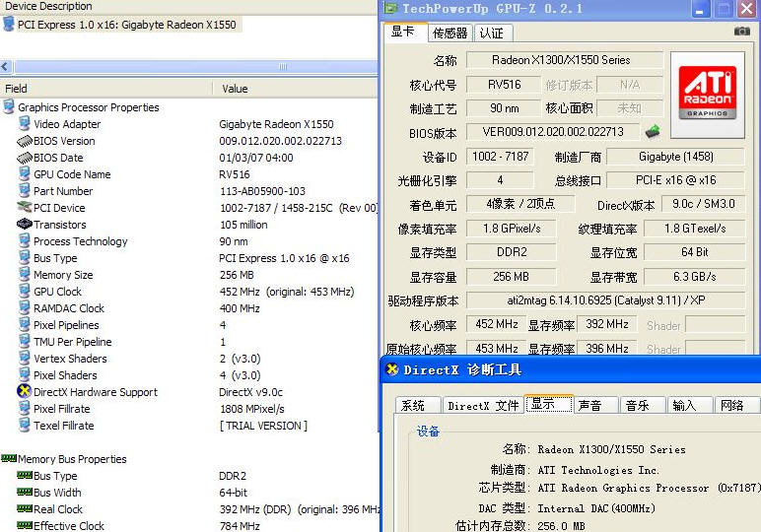
Task: Click the Memory Bus Properties RAM icon
Action: pos(9,458)
